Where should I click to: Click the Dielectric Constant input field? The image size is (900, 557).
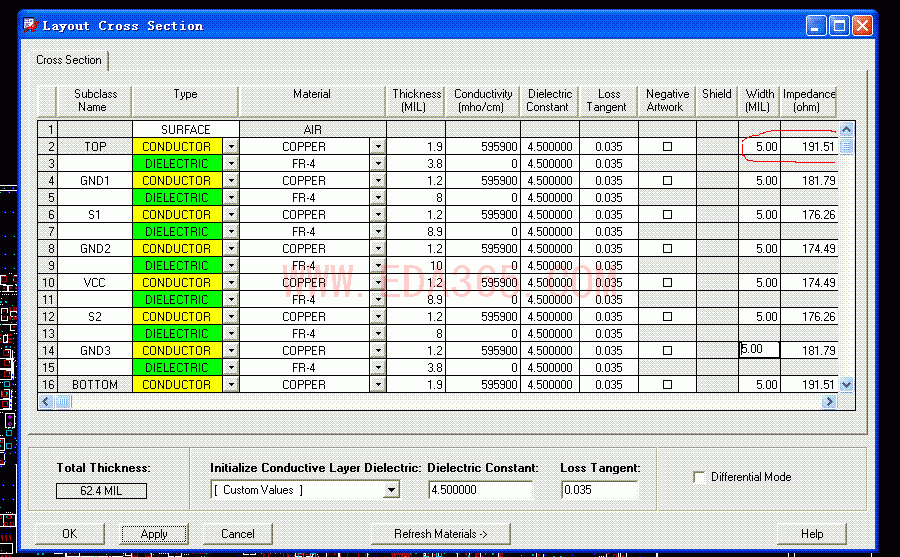(x=479, y=490)
